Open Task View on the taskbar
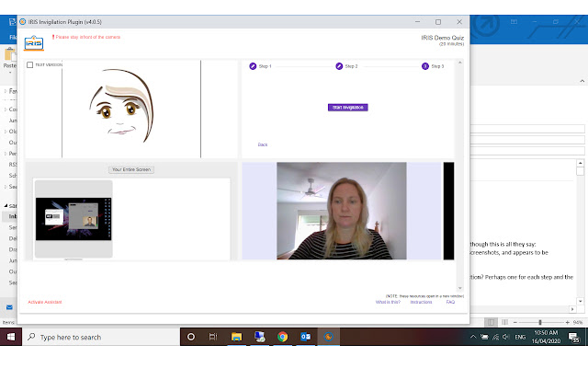The width and height of the screenshot is (588, 368). 213,337
